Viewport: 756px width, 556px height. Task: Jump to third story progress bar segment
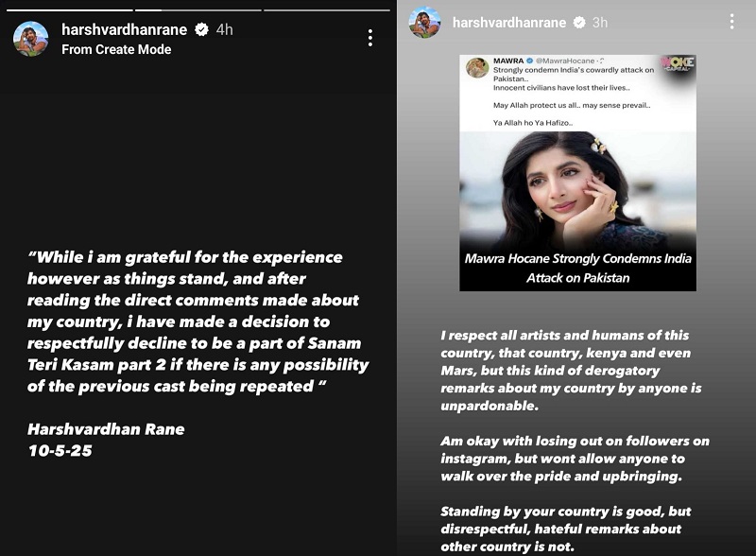point(326,9)
